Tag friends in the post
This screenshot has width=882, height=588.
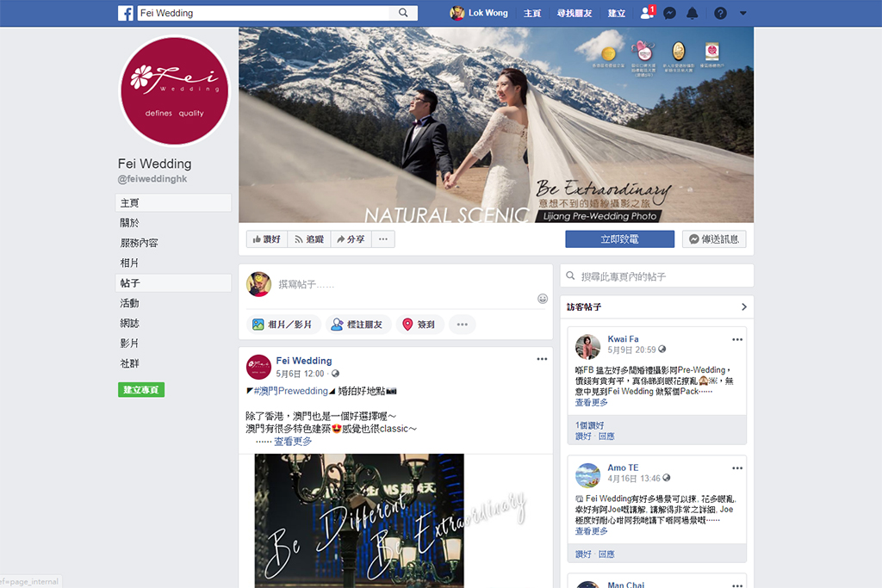pos(358,325)
